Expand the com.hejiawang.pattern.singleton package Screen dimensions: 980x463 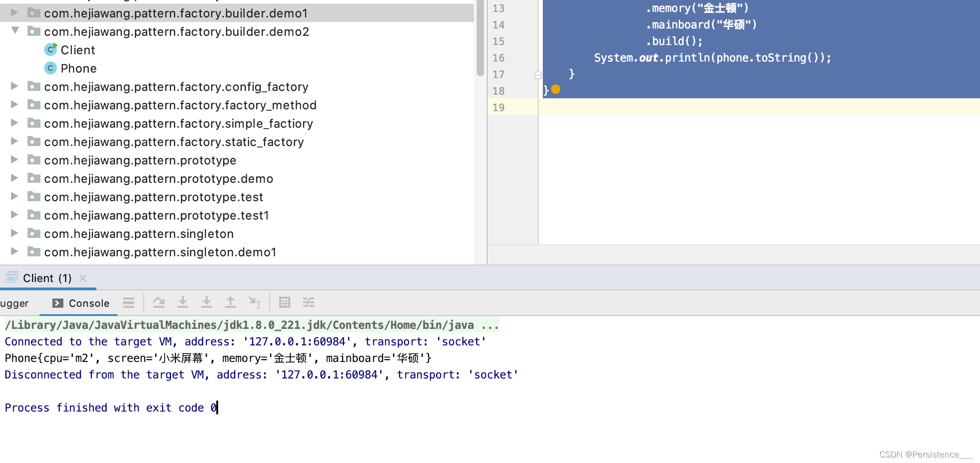pos(14,233)
